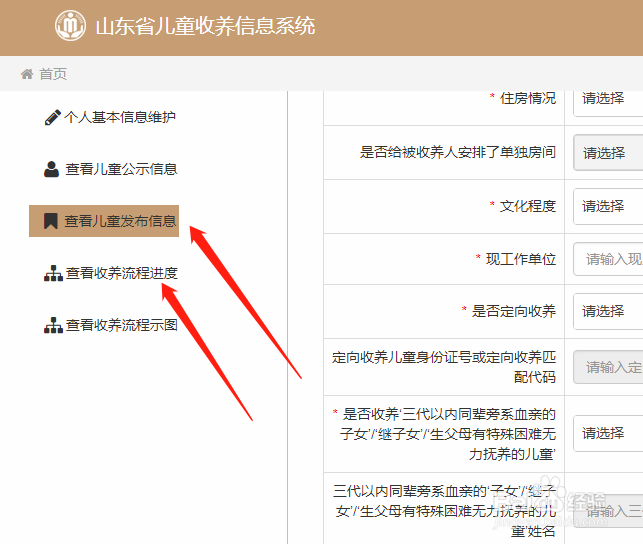643x544 pixels.
Task: Select 查看儿童发布信息 in the sidebar
Action: (x=104, y=221)
